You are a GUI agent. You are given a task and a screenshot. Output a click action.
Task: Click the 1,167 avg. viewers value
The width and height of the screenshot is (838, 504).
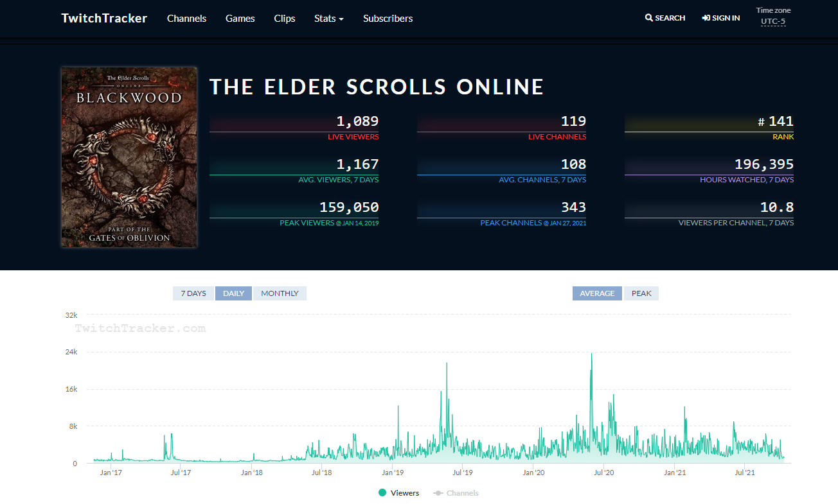[x=357, y=164]
